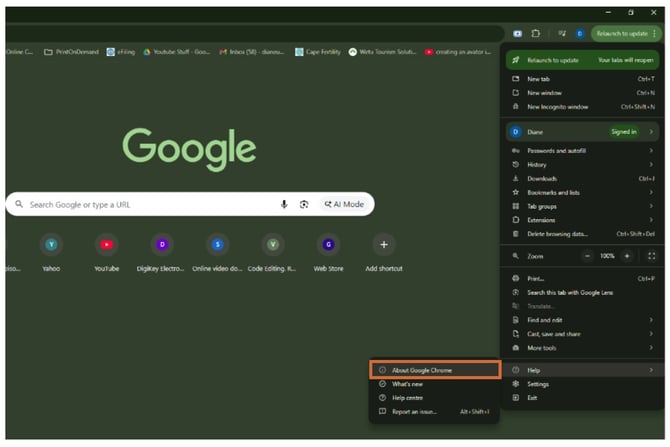The height and width of the screenshot is (447, 670).
Task: Expand the Extensions submenu in menu
Action: pos(582,220)
